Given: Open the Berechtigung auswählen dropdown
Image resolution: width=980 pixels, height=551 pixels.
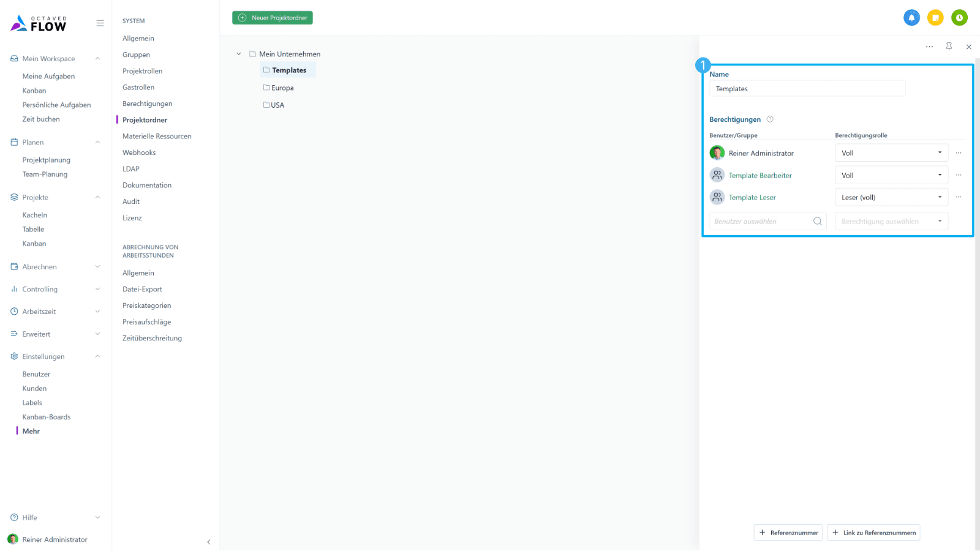Looking at the screenshot, I should coord(891,222).
